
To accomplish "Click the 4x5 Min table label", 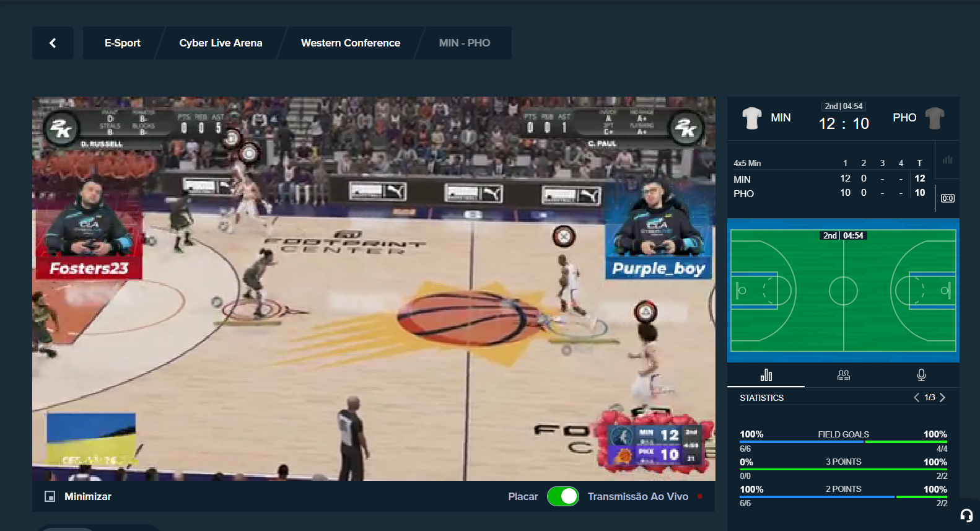I will [x=747, y=163].
